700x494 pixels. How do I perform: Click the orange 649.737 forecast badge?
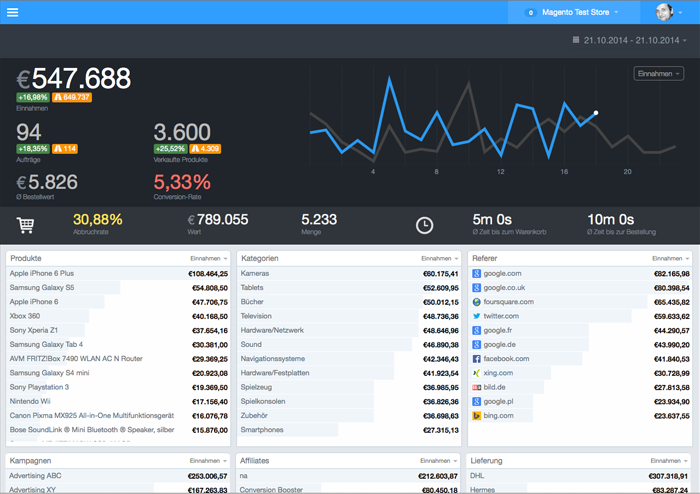[x=72, y=97]
